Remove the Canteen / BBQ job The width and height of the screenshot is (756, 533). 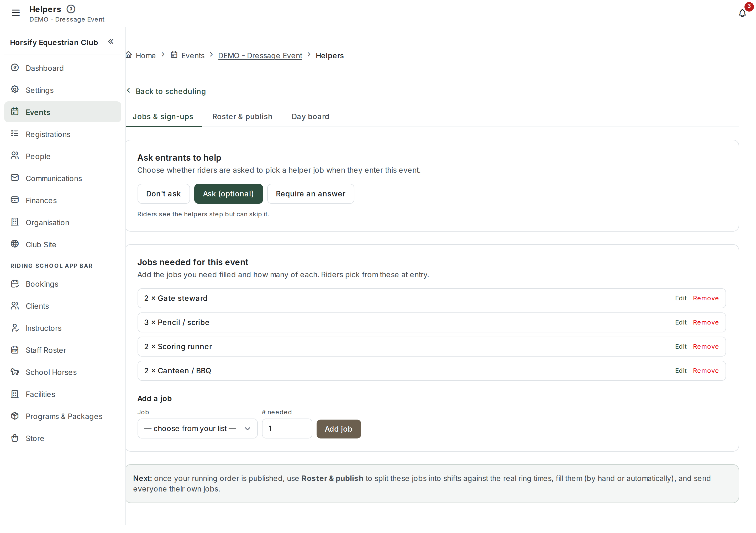pos(706,371)
